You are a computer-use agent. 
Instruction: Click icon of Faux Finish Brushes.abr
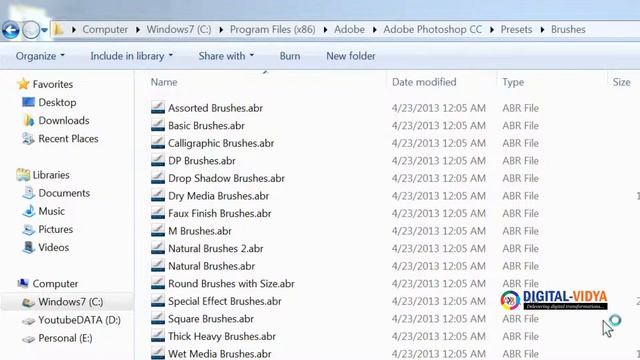point(158,213)
